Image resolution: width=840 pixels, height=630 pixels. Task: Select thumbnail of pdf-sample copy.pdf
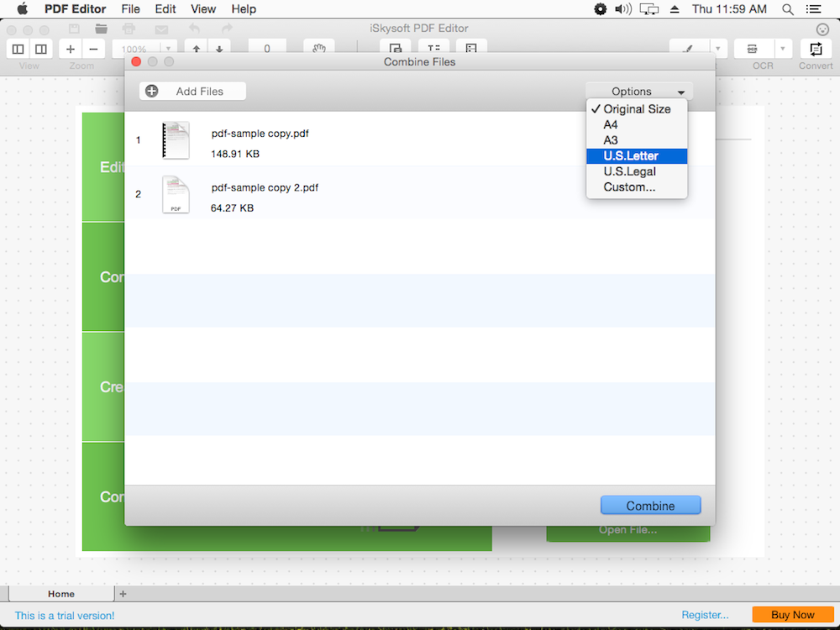176,140
